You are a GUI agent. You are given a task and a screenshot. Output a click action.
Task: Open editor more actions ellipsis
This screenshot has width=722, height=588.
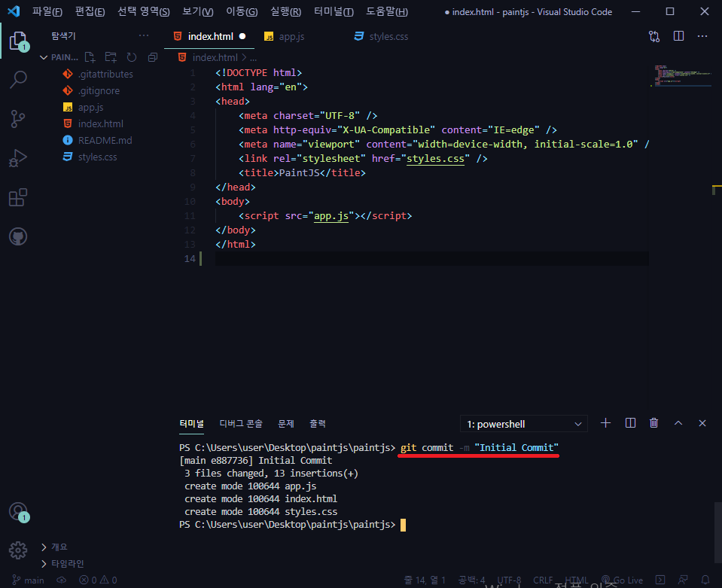702,36
